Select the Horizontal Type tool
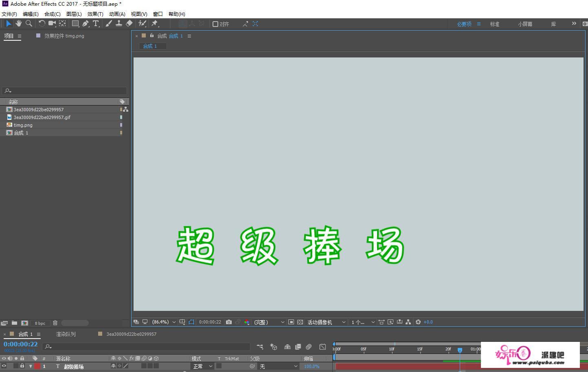Image resolution: width=588 pixels, height=372 pixels. click(x=96, y=24)
